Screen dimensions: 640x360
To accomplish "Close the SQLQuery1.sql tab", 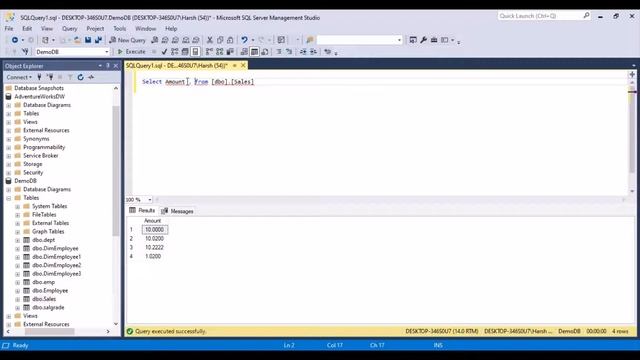I will click(243, 65).
